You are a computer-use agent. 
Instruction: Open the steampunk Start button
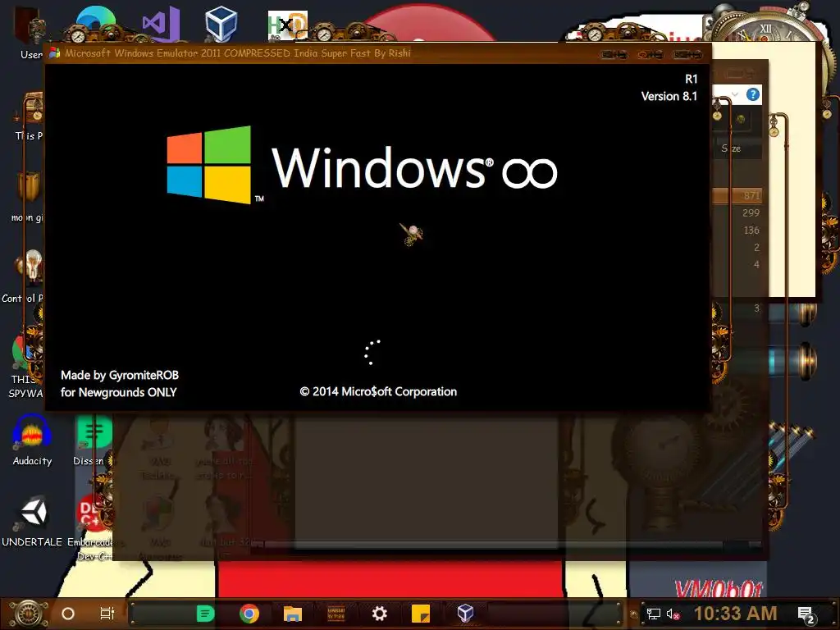tap(29, 614)
